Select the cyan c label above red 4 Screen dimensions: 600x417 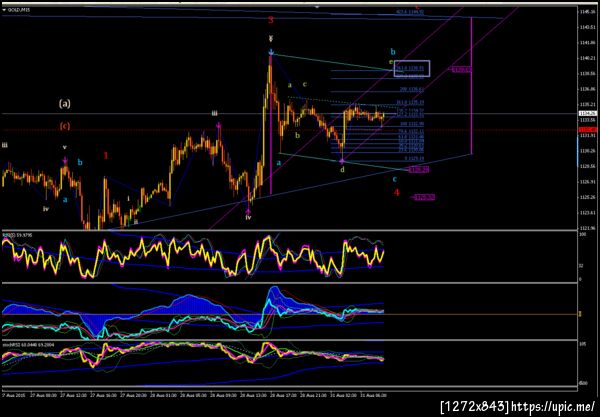pos(395,179)
